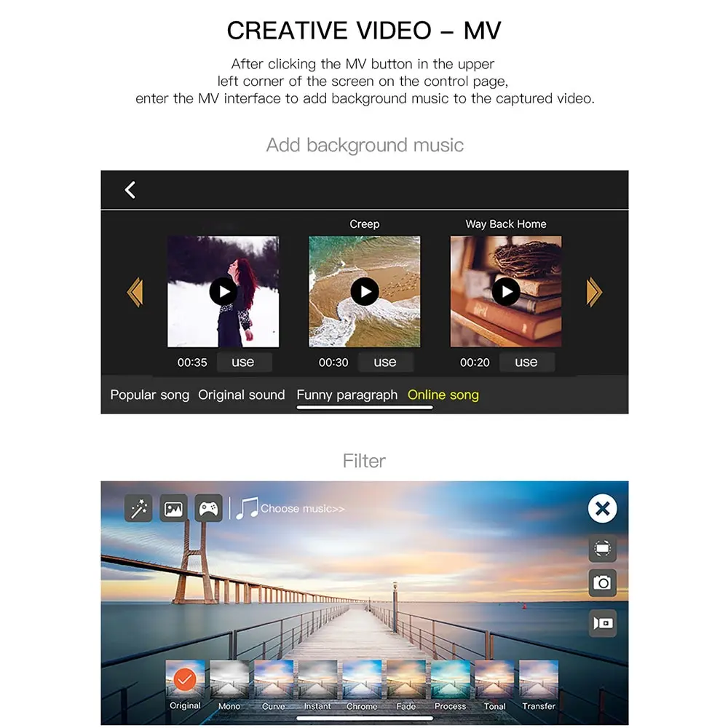Click the Creep song title
728x728 pixels.
365,224
